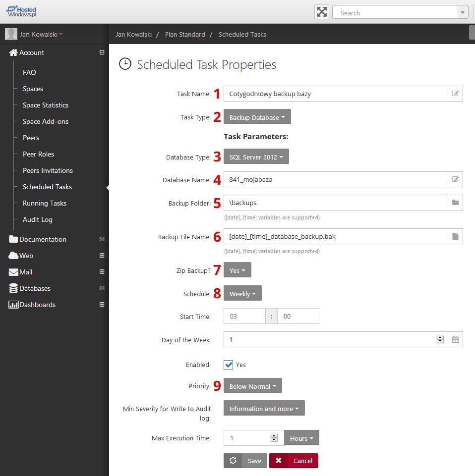Expand the Web section
Image resolution: width=475 pixels, height=476 pixels.
(x=102, y=255)
